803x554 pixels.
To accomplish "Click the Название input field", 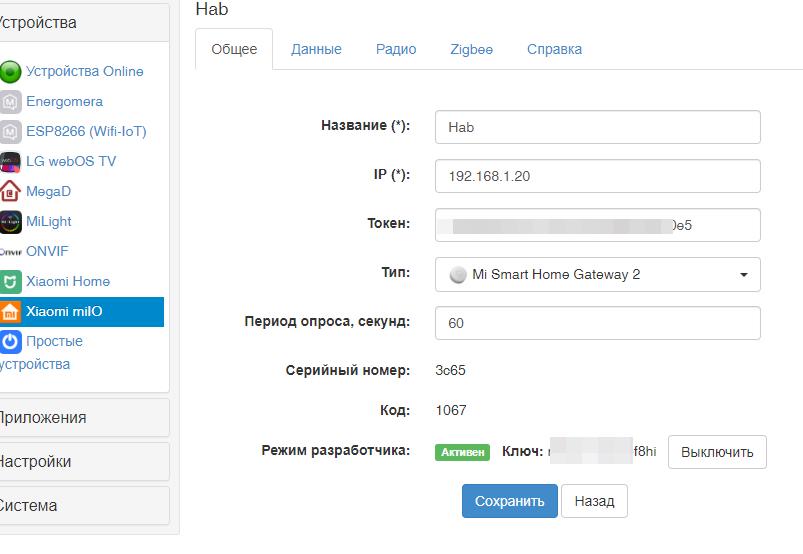I will (x=598, y=127).
